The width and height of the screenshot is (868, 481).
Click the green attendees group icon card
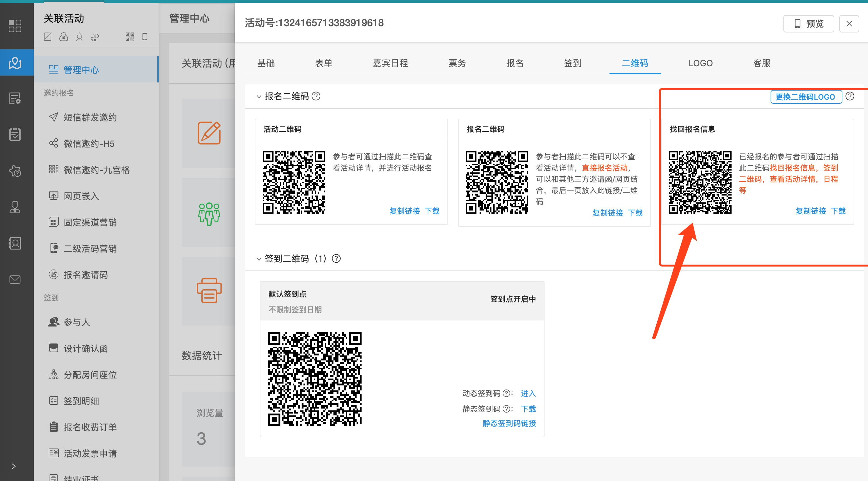pos(209,214)
